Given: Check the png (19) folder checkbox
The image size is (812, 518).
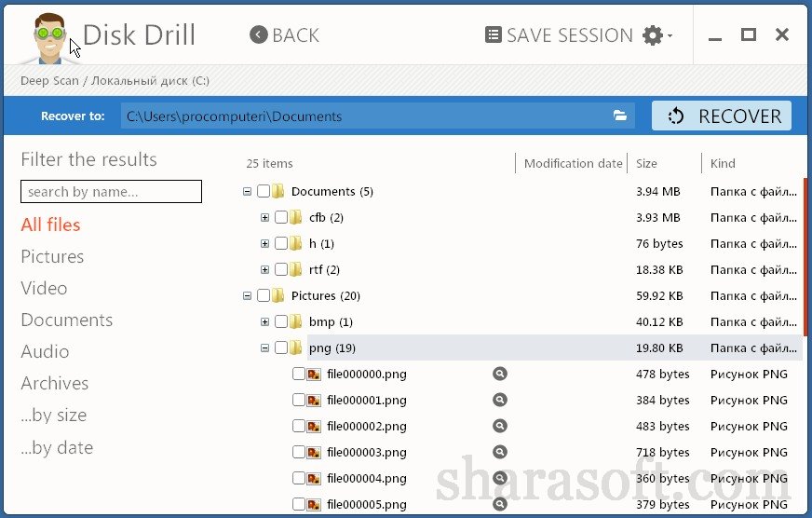Looking at the screenshot, I should click(x=280, y=348).
